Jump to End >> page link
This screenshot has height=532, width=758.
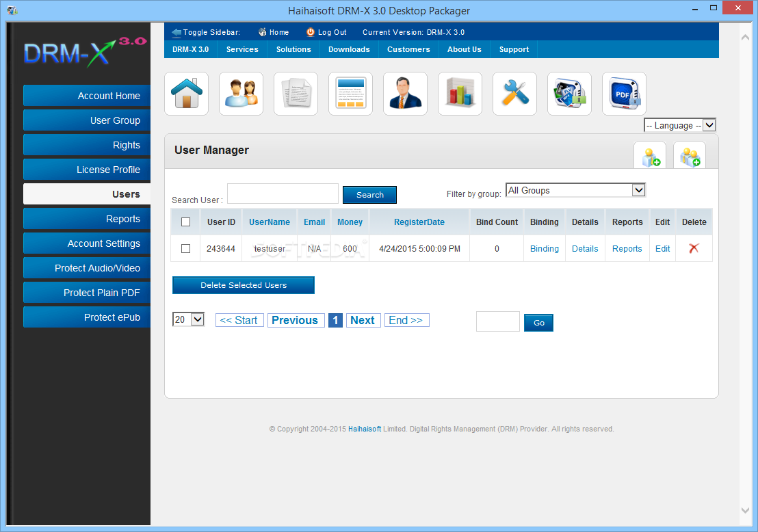coord(406,320)
